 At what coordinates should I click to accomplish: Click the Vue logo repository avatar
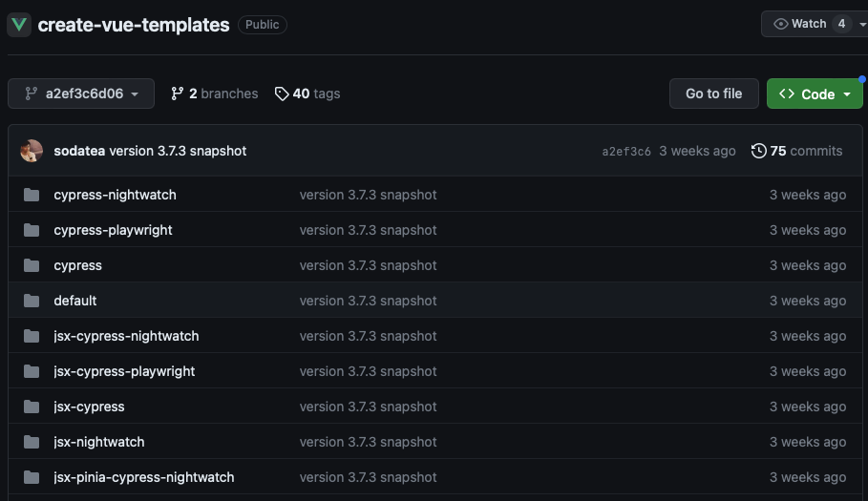pos(19,25)
